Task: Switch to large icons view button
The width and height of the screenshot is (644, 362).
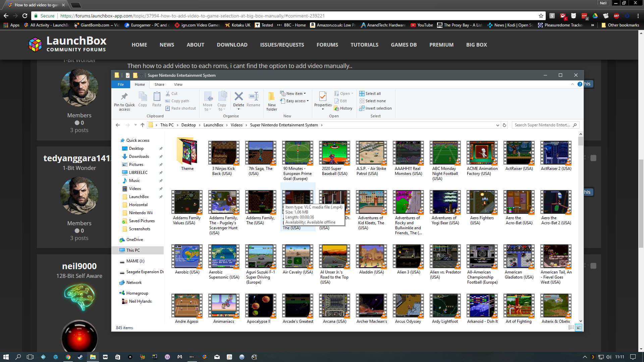Action: tap(579, 327)
